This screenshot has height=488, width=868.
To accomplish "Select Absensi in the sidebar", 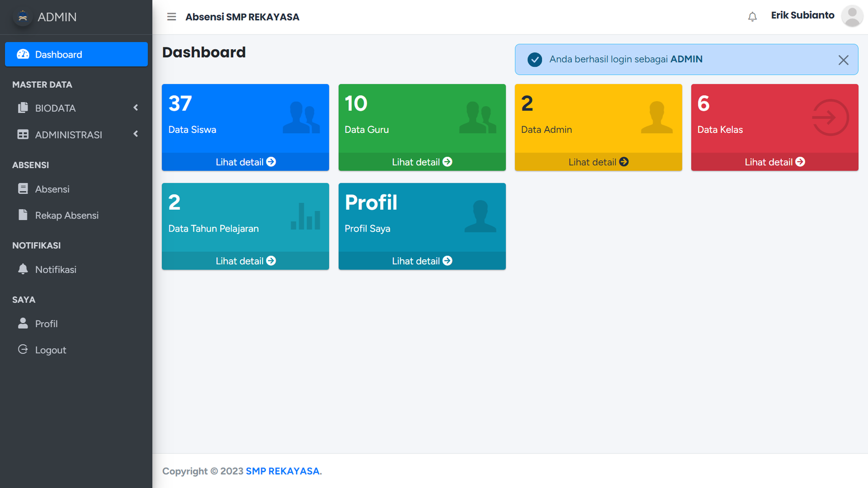I will click(52, 189).
